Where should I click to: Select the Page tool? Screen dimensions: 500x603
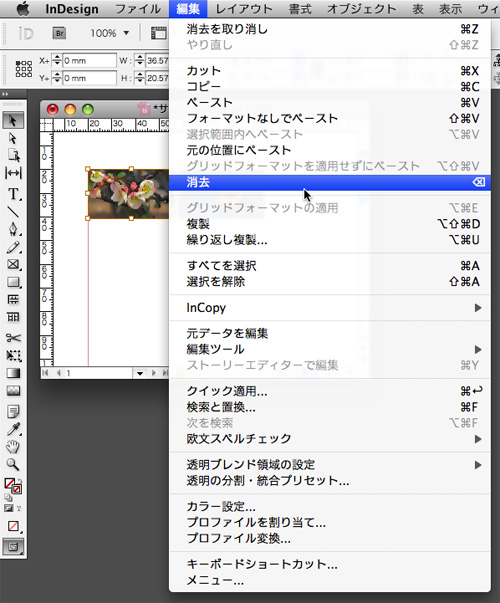click(13, 155)
